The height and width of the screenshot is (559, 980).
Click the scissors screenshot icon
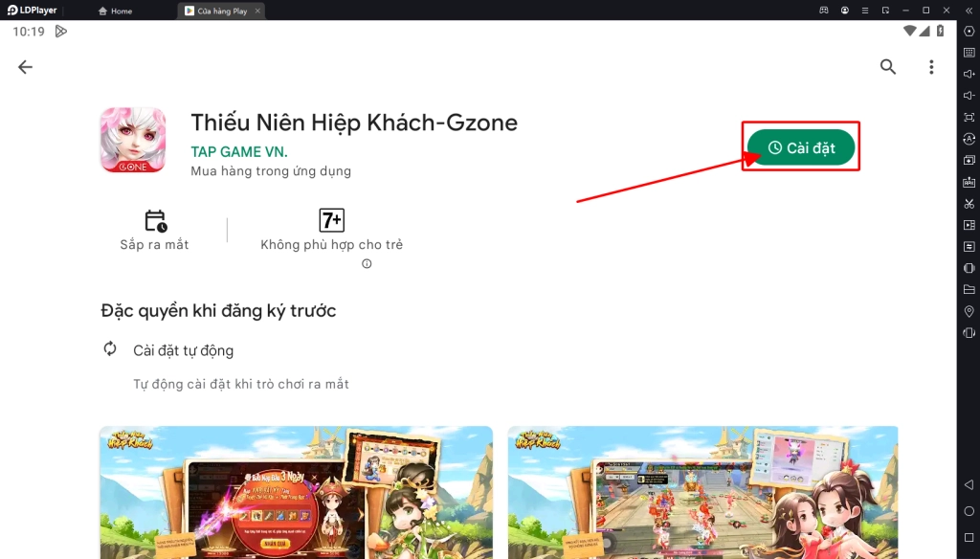969,203
